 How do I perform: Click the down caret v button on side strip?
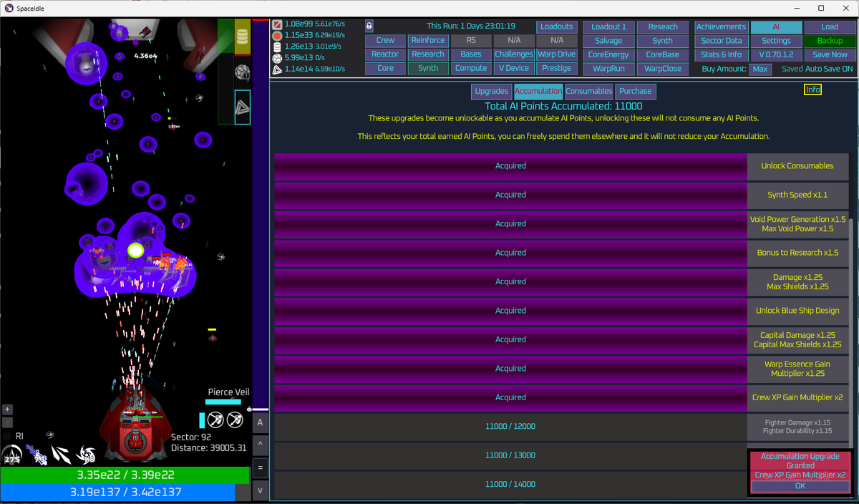point(260,490)
